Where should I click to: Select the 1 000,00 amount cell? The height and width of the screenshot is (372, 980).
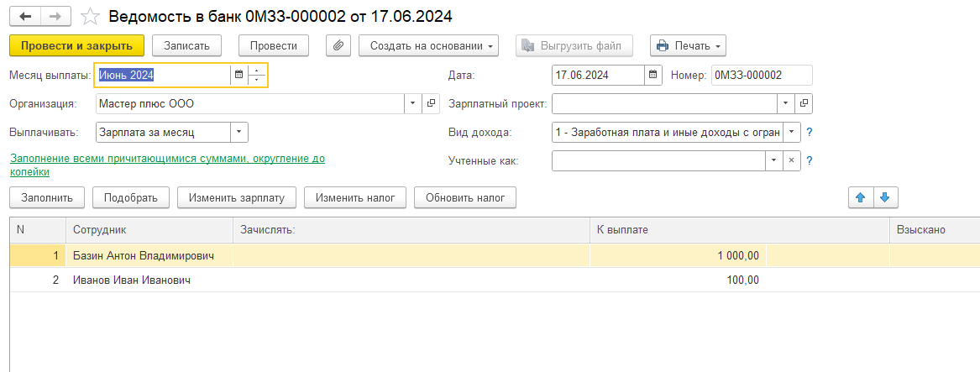(679, 256)
